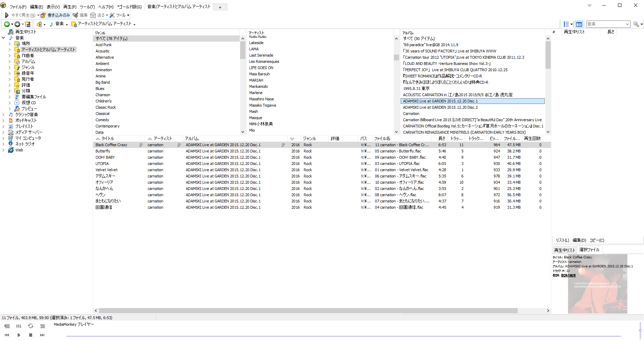Image resolution: width=644 pixels, height=341 pixels.
Task: Open the Edit tag pencil tool
Action: pyautogui.click(x=75, y=15)
